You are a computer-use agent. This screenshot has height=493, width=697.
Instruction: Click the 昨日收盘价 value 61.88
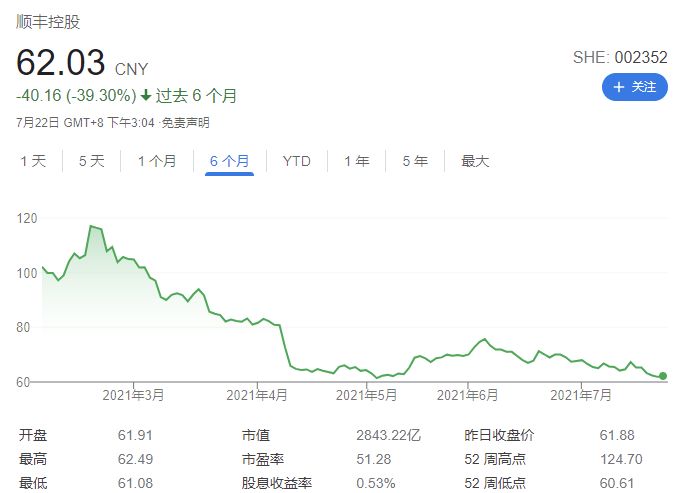(x=617, y=435)
